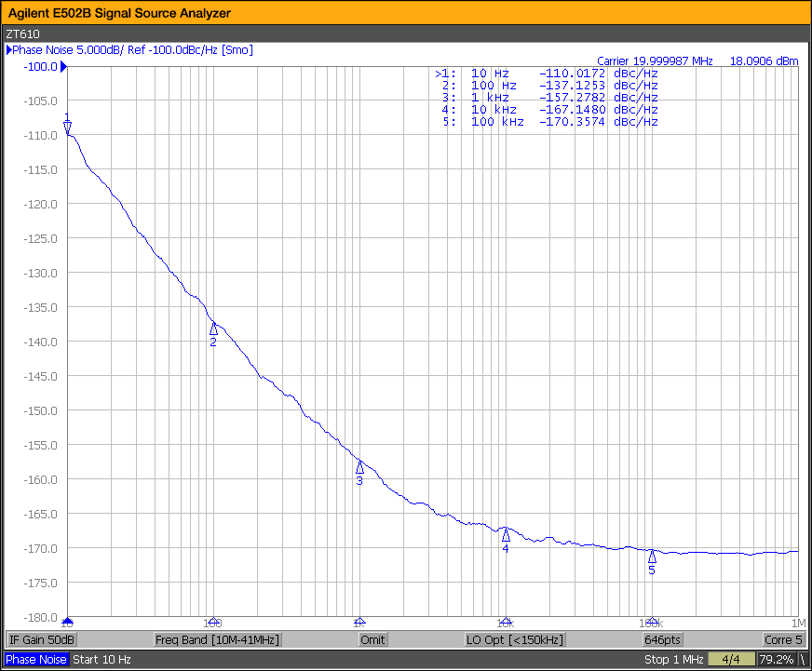Click the -140.0 y-axis label
This screenshot has height=671, width=812.
40,342
